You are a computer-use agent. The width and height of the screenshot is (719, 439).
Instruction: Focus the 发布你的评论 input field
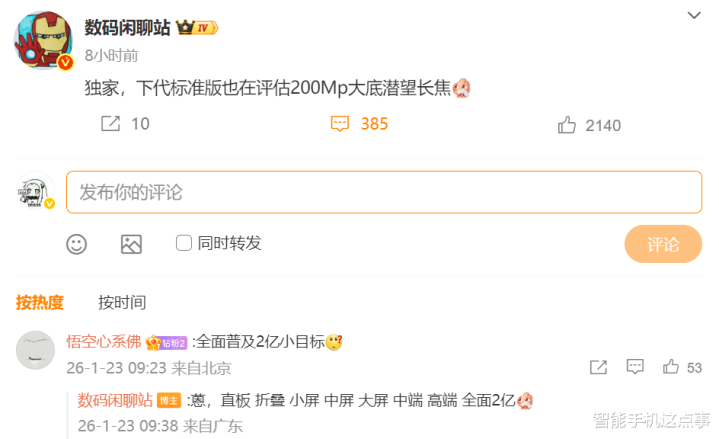point(384,192)
